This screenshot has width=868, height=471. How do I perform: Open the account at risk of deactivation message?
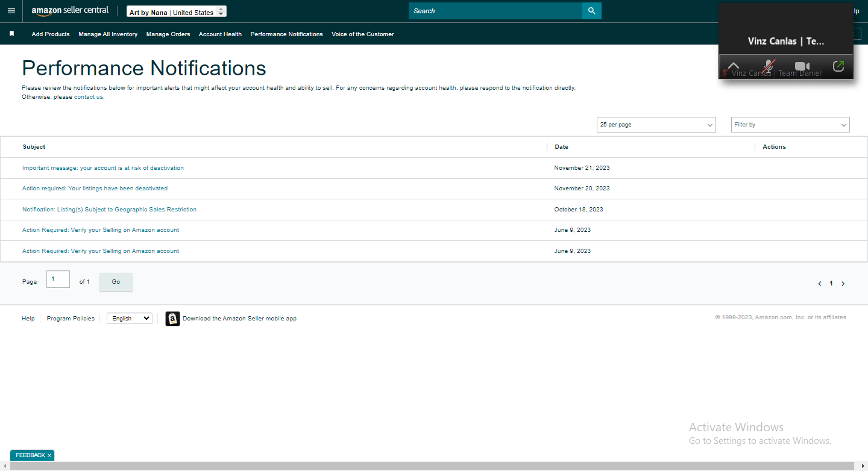103,168
